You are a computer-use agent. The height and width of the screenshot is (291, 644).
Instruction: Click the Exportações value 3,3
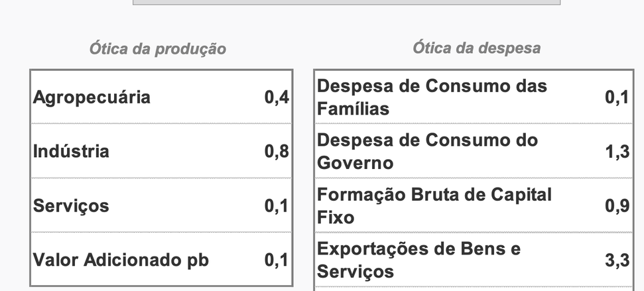617,261
